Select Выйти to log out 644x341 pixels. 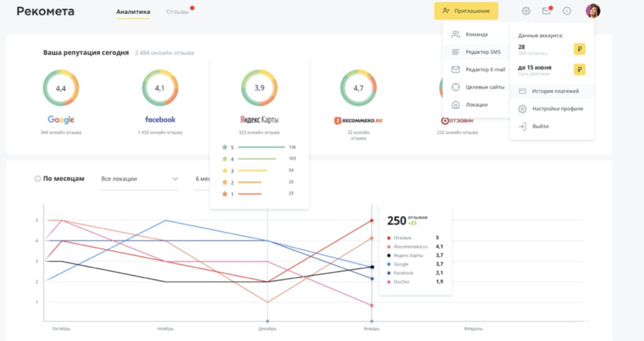pyautogui.click(x=552, y=126)
